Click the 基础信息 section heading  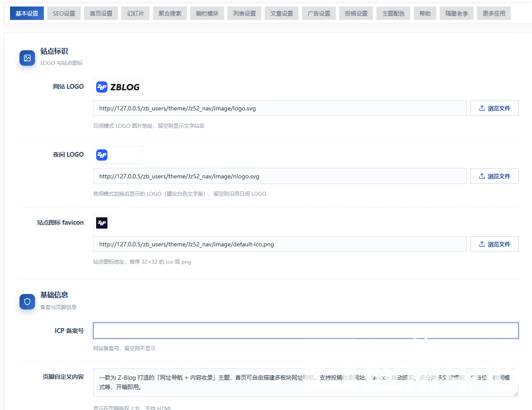[x=54, y=295]
